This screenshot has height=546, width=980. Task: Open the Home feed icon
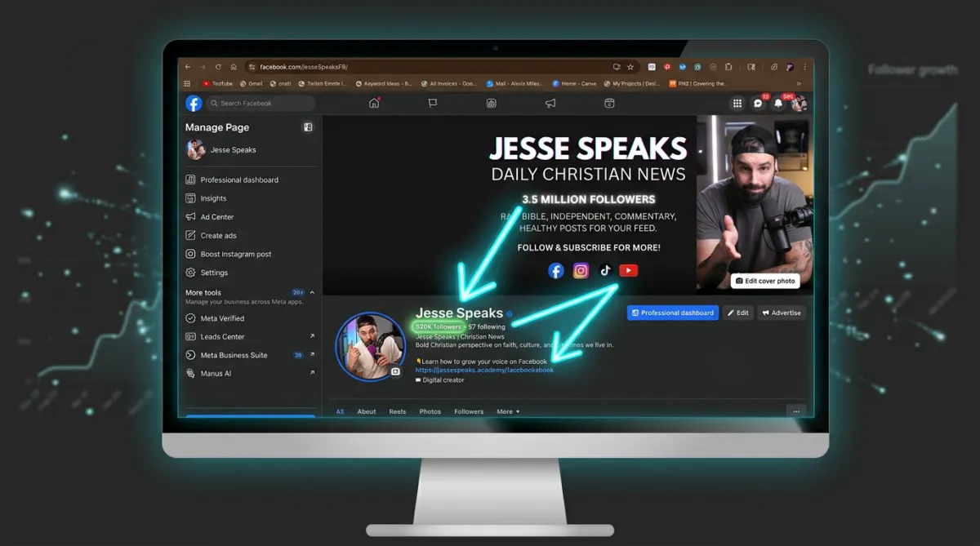tap(374, 103)
